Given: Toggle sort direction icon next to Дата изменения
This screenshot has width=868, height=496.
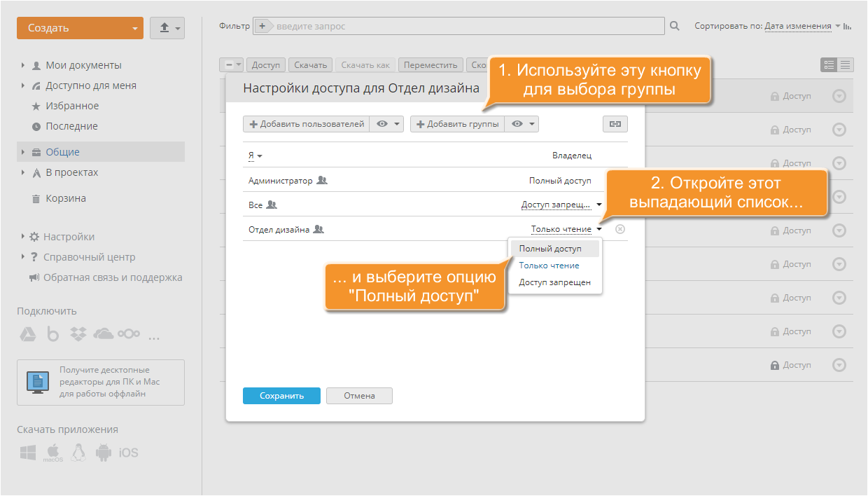Looking at the screenshot, I should point(848,27).
